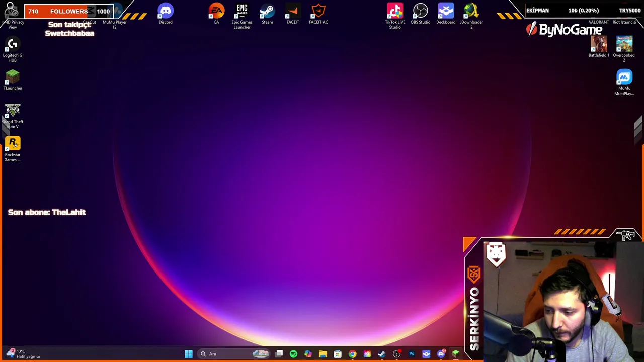Click the taskbar search box labeled Ara

pyautogui.click(x=234, y=354)
